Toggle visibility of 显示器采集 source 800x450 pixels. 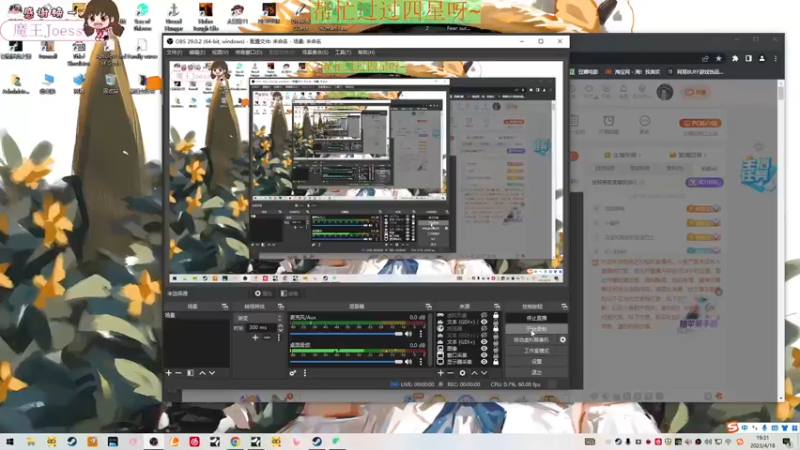484,362
